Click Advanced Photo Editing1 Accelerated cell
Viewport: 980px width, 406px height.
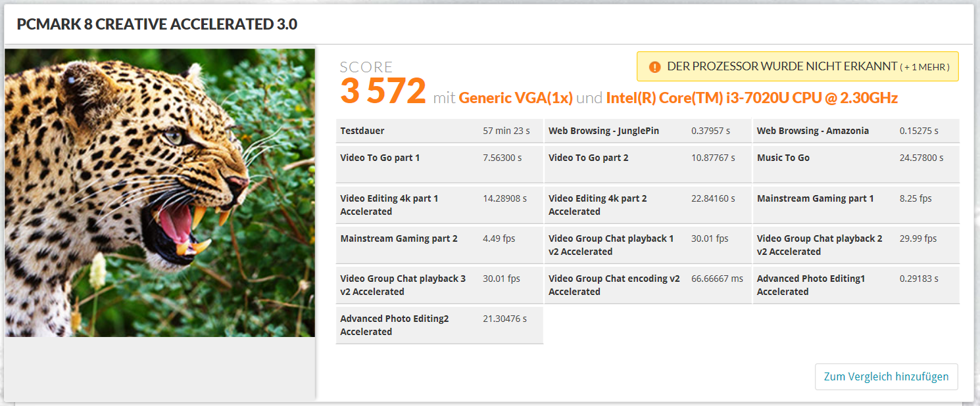coord(856,284)
